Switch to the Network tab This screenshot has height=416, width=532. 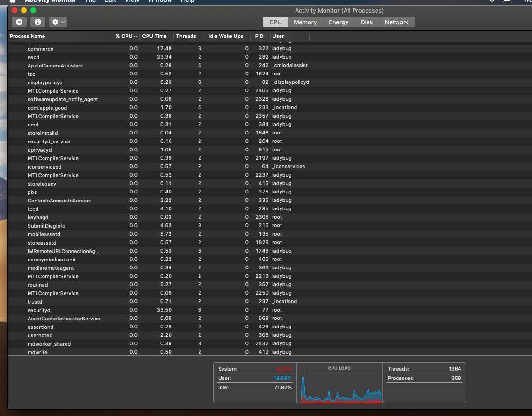pos(397,22)
